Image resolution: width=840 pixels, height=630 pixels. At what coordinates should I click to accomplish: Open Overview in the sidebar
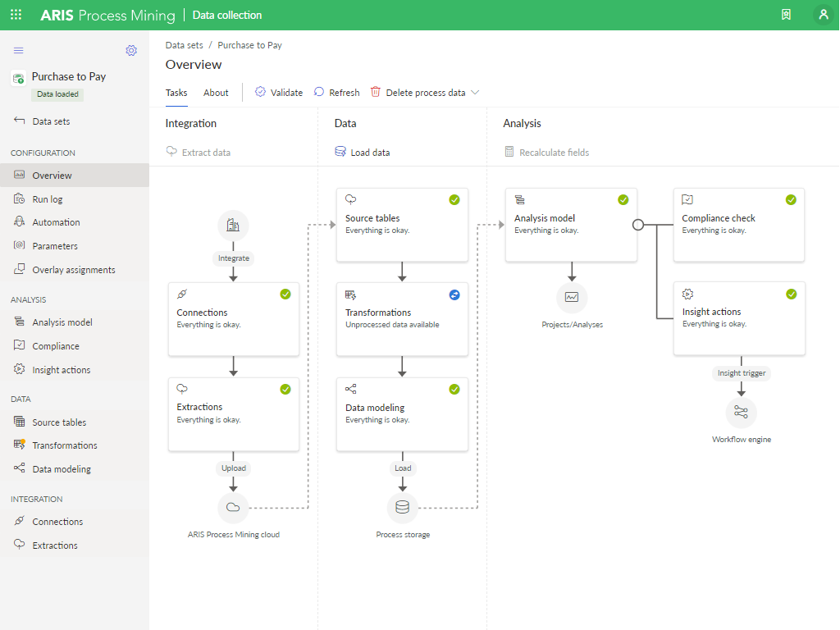tap(75, 176)
